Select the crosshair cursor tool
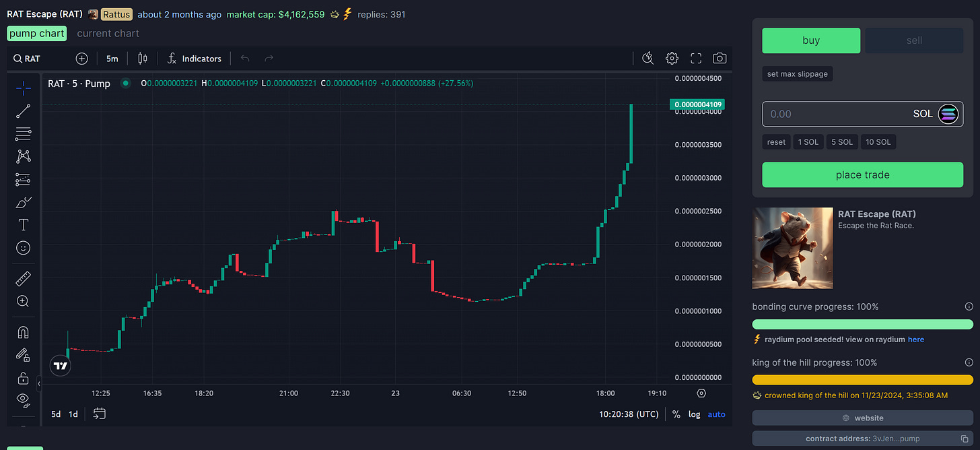This screenshot has height=450, width=980. point(23,88)
